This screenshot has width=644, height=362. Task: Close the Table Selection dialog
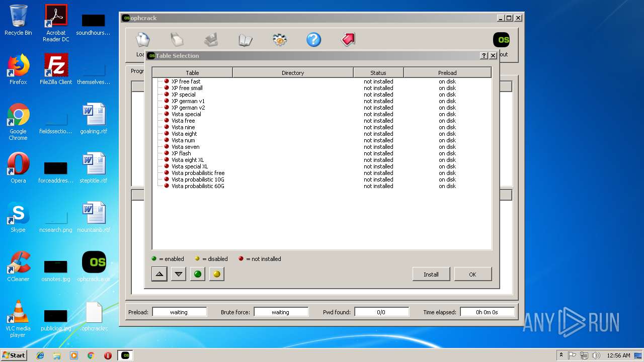493,56
